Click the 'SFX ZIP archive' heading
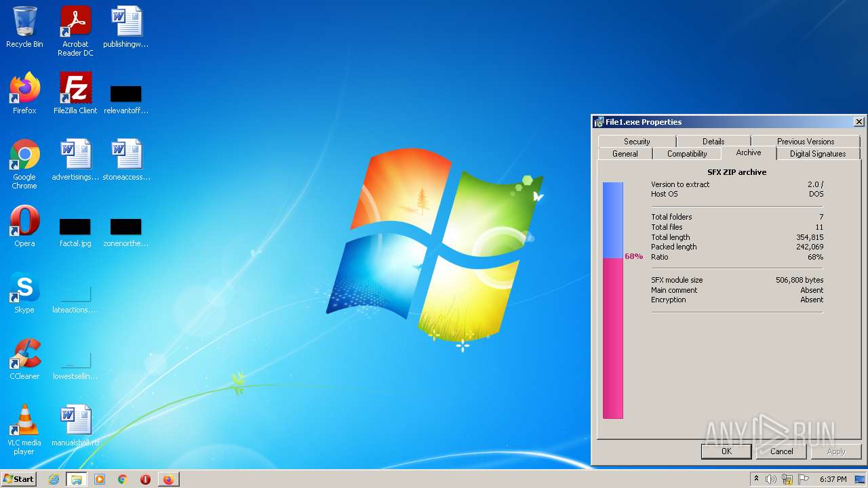Viewport: 868px width, 488px height. coord(737,172)
